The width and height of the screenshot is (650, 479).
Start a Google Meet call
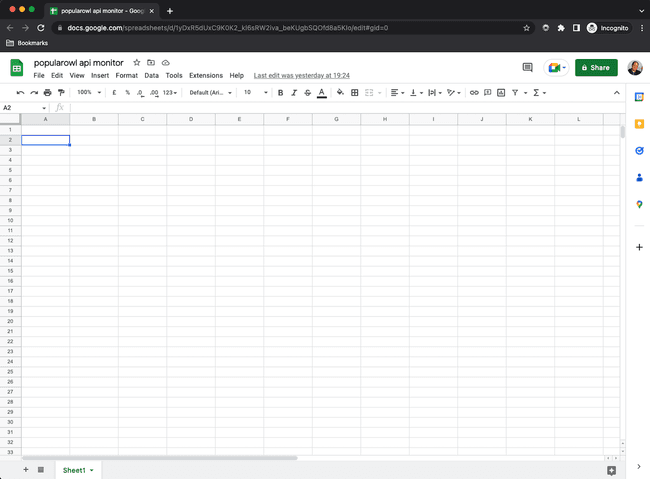click(556, 68)
